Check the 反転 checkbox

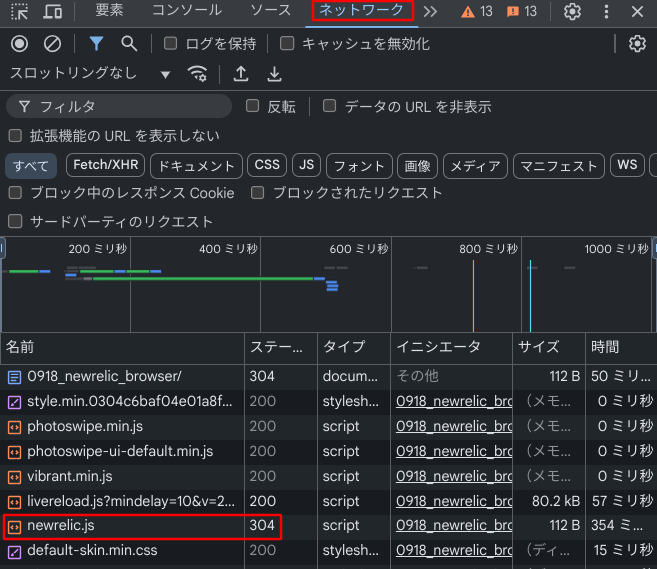click(252, 106)
